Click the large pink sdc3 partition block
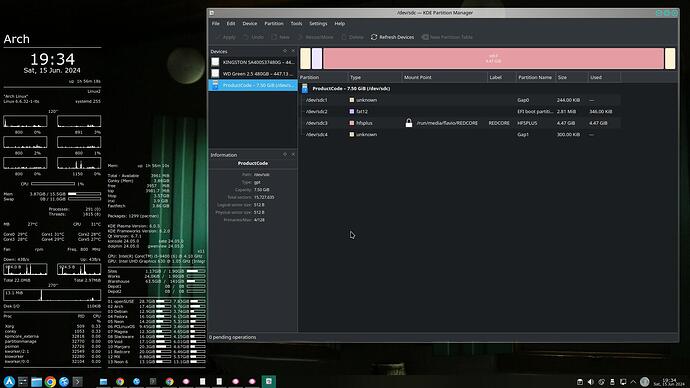This screenshot has width=690, height=388. pos(493,59)
